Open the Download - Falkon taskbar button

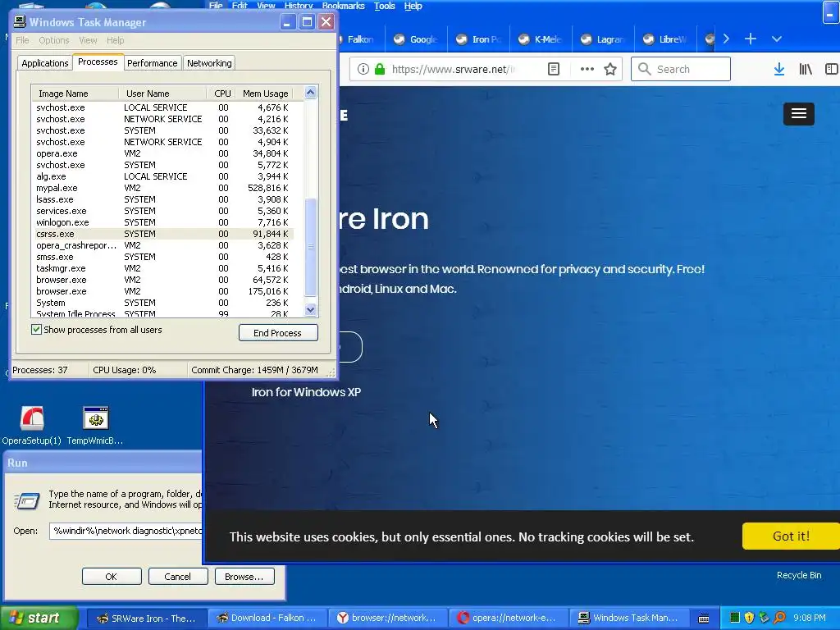point(267,619)
